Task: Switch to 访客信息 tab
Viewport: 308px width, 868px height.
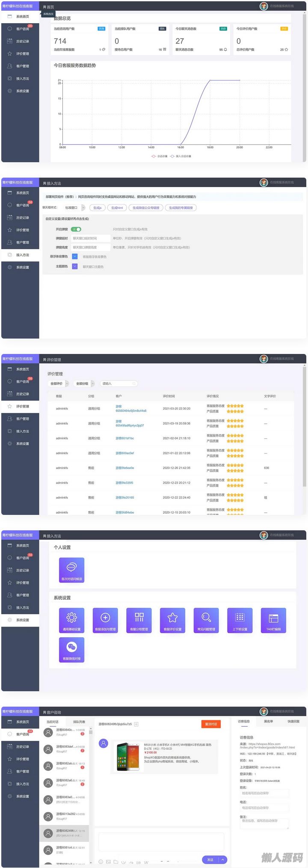Action: [244, 721]
